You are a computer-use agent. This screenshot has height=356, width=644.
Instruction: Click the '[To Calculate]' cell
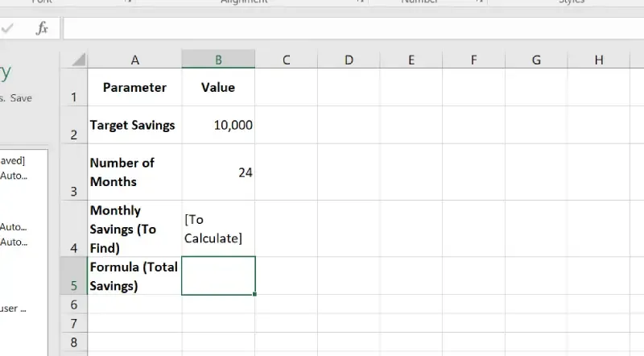click(218, 229)
